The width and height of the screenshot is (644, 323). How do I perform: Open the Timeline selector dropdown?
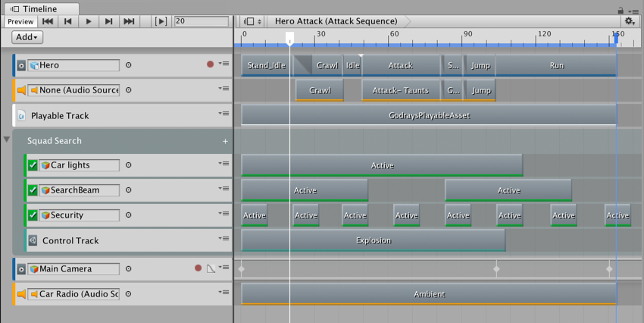coord(252,21)
